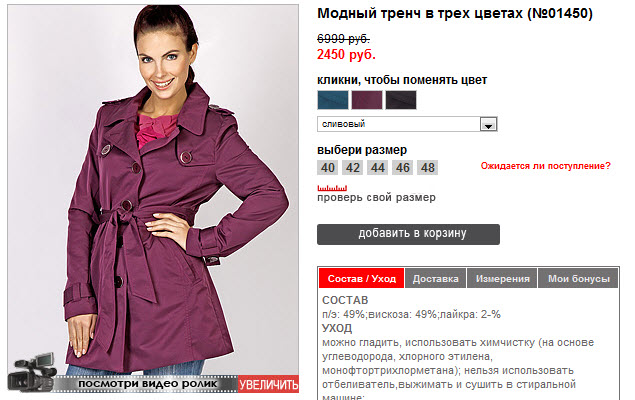The height and width of the screenshot is (400, 635).
Task: Click the 'добавить в корзину' button
Action: click(408, 234)
